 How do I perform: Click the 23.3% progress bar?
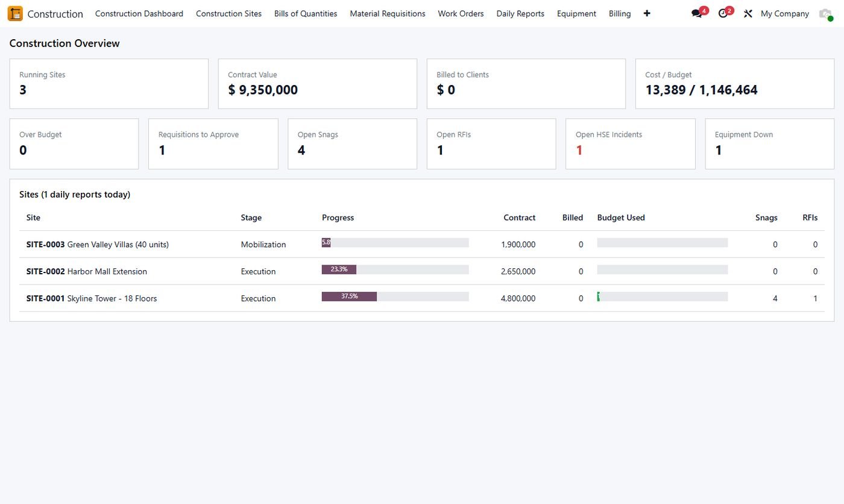tap(395, 269)
